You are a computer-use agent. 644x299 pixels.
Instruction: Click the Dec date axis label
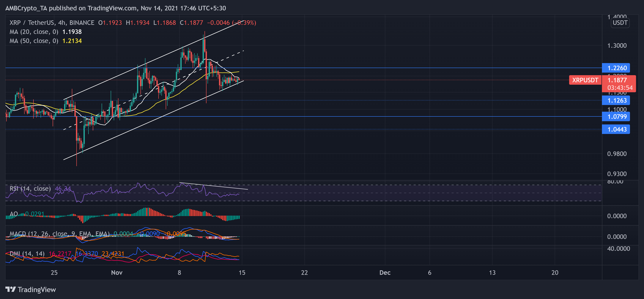point(385,272)
